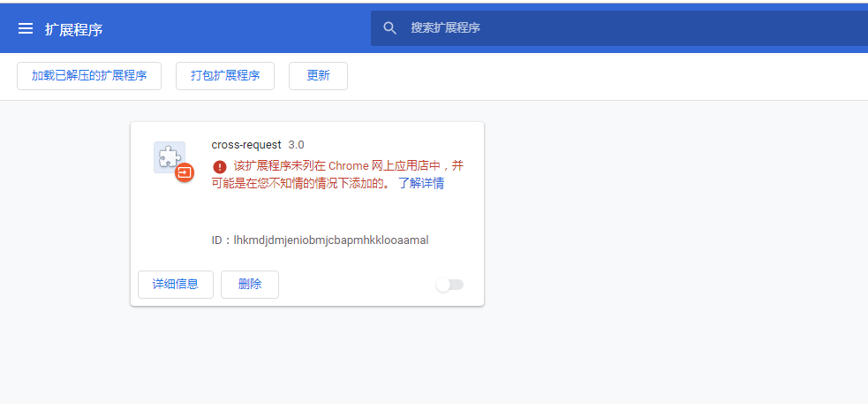This screenshot has width=868, height=404.
Task: Click 打包扩展程序 button
Action: tap(225, 76)
